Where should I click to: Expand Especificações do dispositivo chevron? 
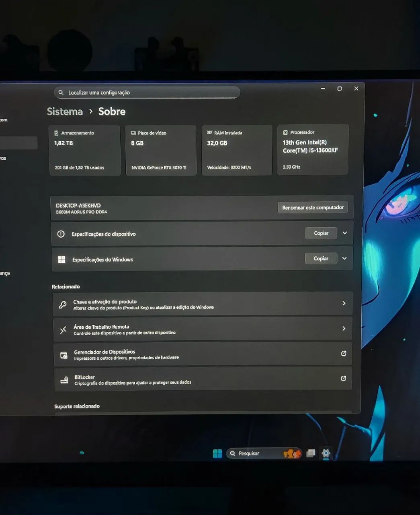345,233
